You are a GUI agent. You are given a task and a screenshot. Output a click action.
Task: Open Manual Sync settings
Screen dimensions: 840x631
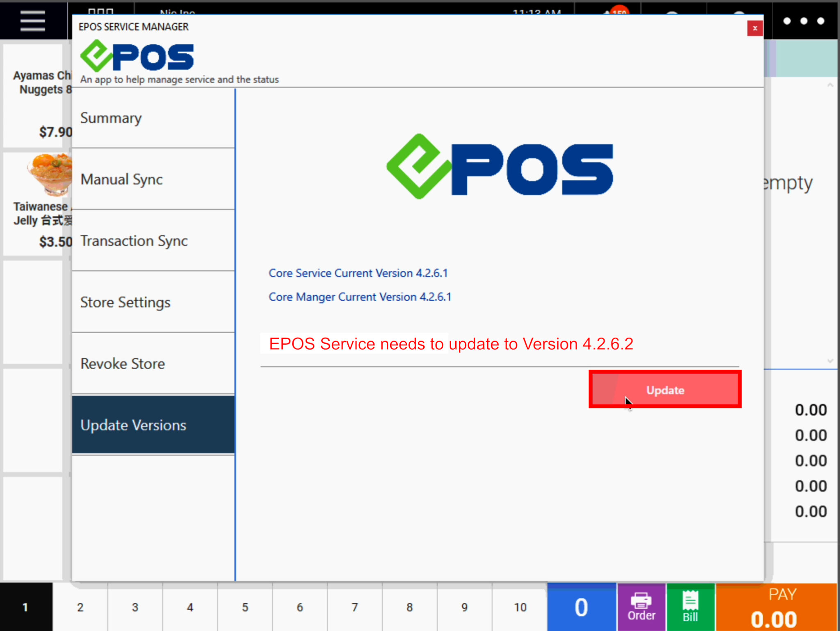pos(121,179)
